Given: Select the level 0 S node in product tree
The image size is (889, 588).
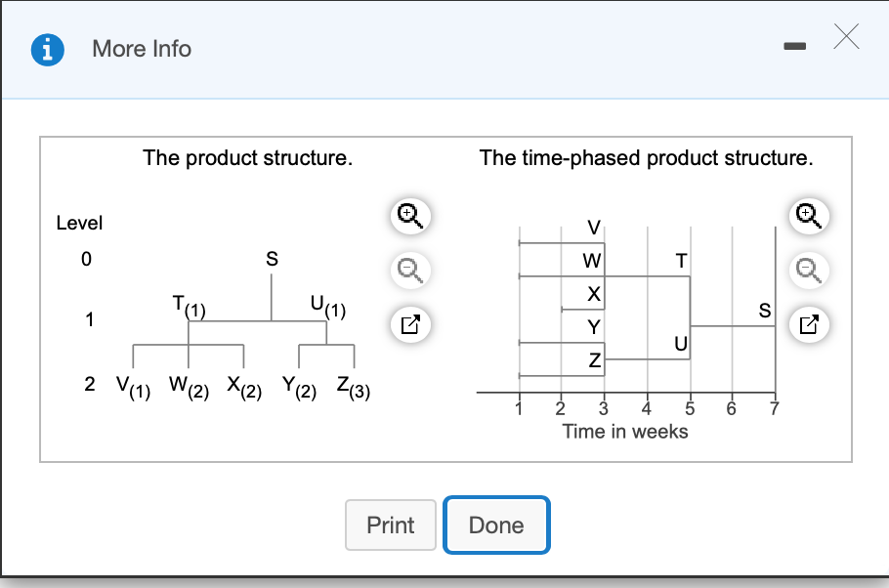Looking at the screenshot, I should point(272,260).
